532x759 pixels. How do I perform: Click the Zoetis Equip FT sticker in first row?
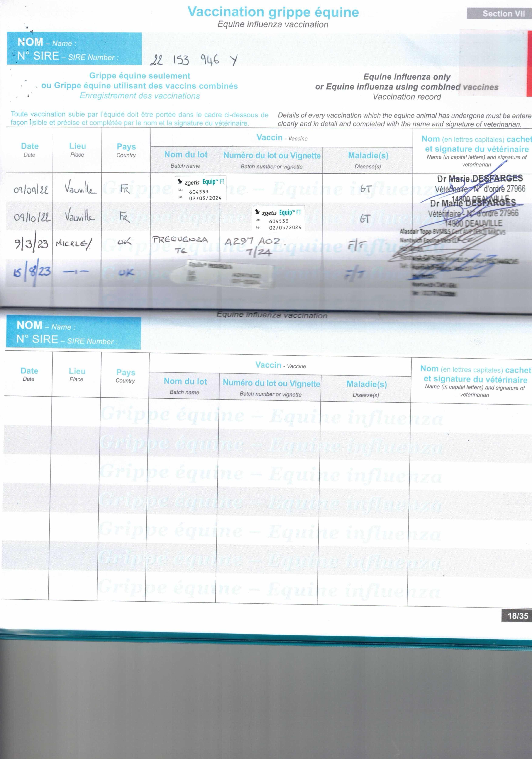point(200,188)
